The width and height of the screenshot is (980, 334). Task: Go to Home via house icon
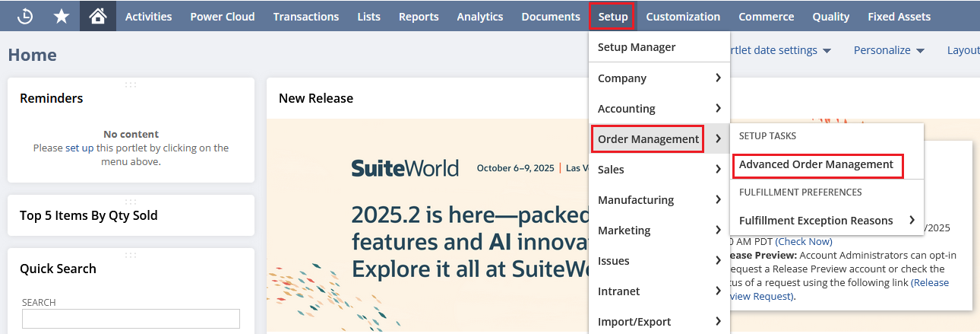pyautogui.click(x=98, y=16)
